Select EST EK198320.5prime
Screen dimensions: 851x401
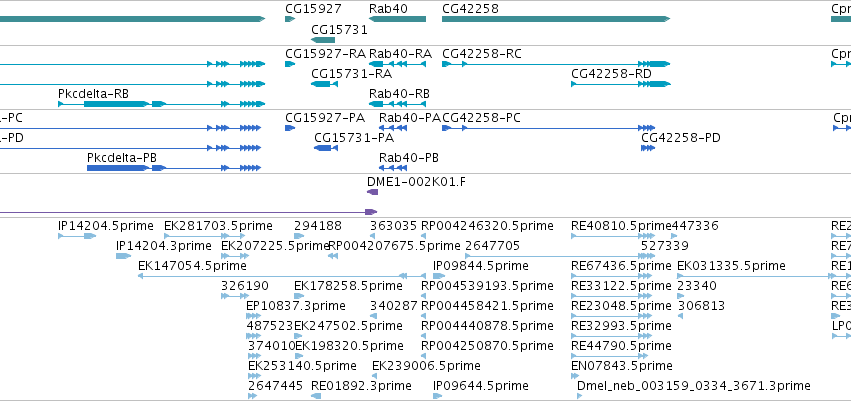299,356
